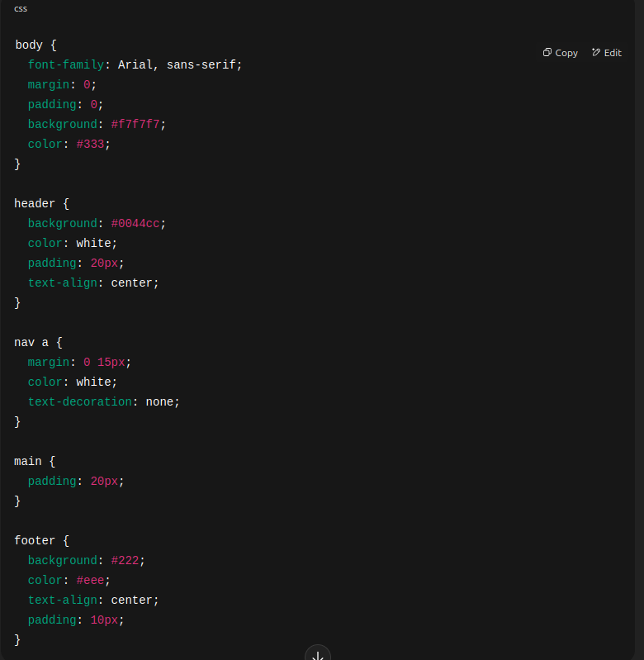Click the 'footer {' selector line
Image resolution: width=644 pixels, height=660 pixels.
[41, 540]
